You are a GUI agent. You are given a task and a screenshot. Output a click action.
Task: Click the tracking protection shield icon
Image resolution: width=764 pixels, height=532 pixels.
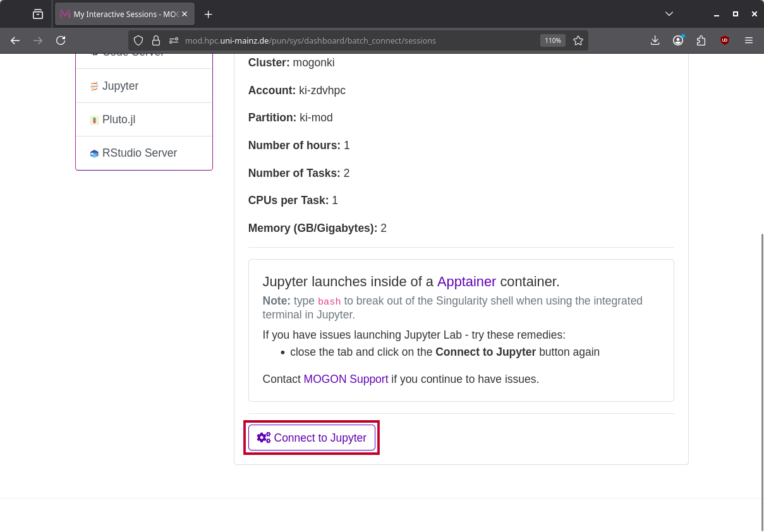pos(138,40)
